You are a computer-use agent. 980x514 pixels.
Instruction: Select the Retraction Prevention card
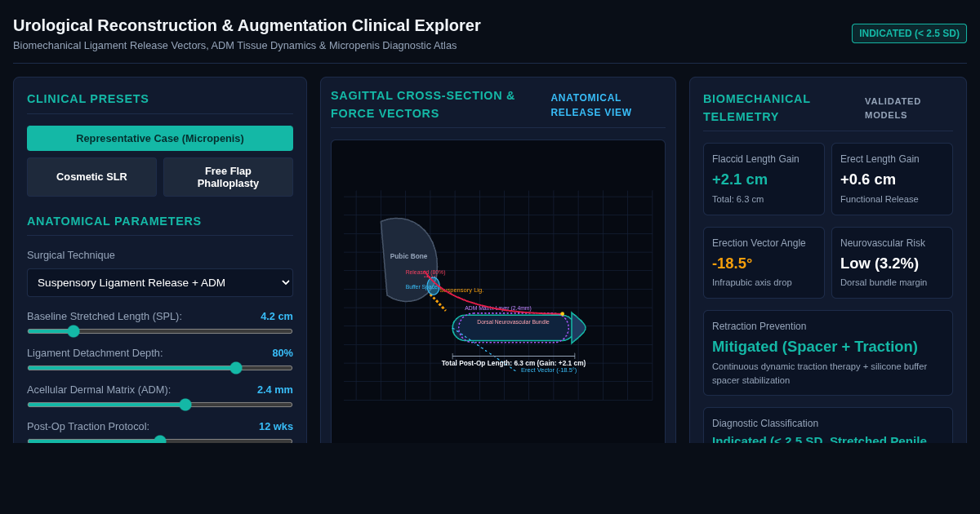[828, 353]
